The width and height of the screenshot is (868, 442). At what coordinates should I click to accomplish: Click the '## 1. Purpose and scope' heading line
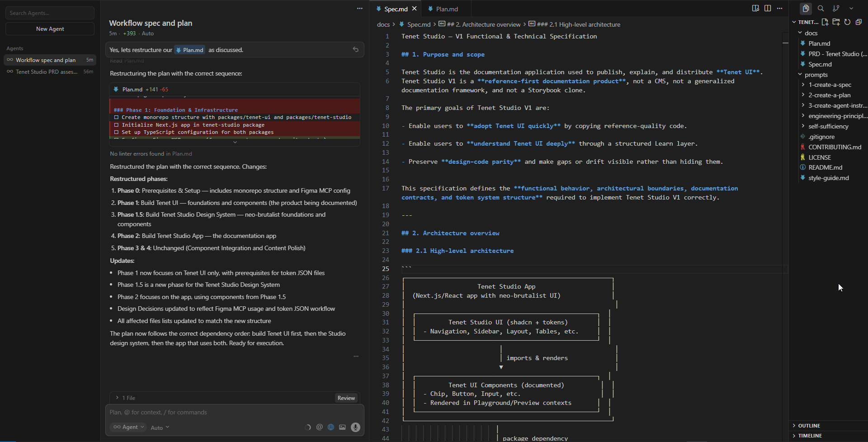[x=443, y=54]
